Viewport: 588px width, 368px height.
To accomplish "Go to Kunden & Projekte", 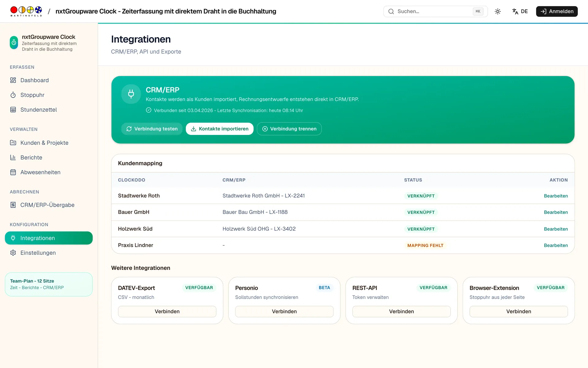I will [49, 143].
